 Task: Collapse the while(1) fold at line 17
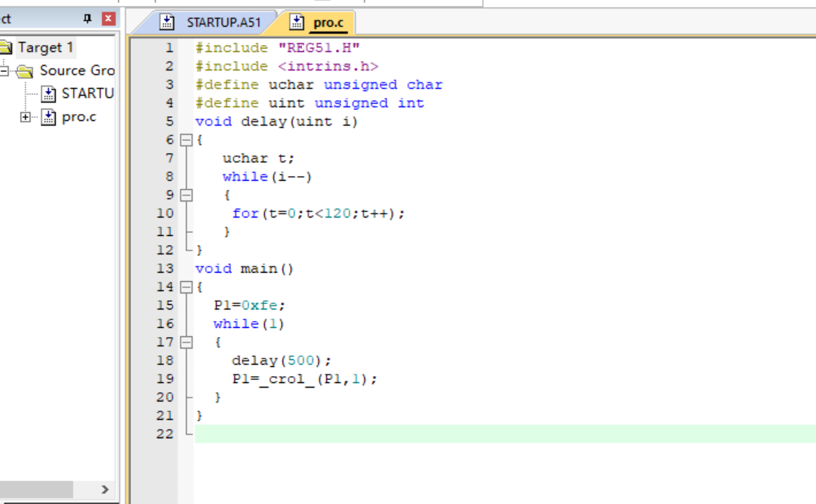coord(185,342)
